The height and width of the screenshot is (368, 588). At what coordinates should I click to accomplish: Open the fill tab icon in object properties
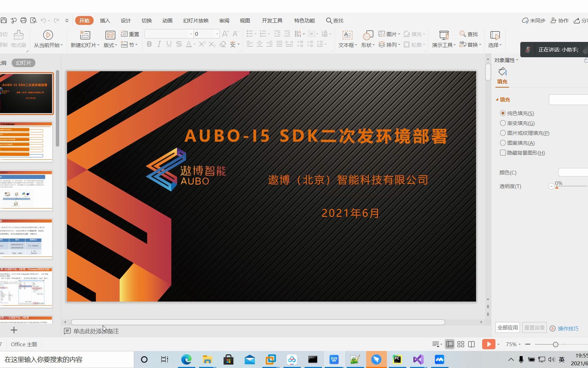502,72
